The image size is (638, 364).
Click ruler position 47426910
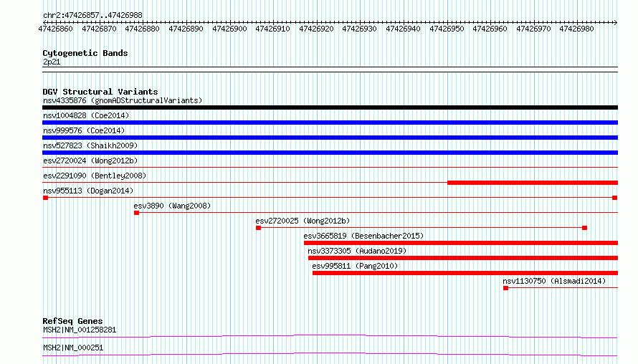tap(273, 29)
